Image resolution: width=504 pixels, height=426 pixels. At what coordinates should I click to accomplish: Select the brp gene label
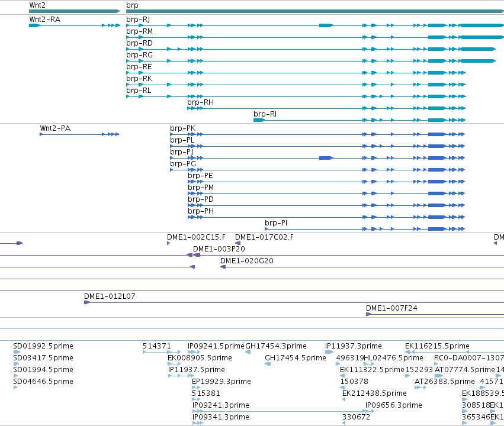pos(132,5)
